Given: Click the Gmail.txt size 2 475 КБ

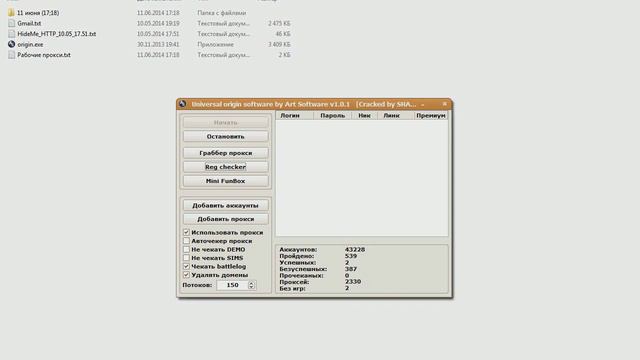Looking at the screenshot, I should tap(279, 23).
